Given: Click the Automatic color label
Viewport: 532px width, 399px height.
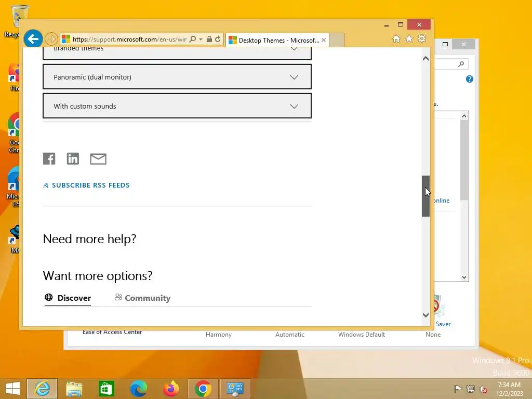Looking at the screenshot, I should point(290,335).
